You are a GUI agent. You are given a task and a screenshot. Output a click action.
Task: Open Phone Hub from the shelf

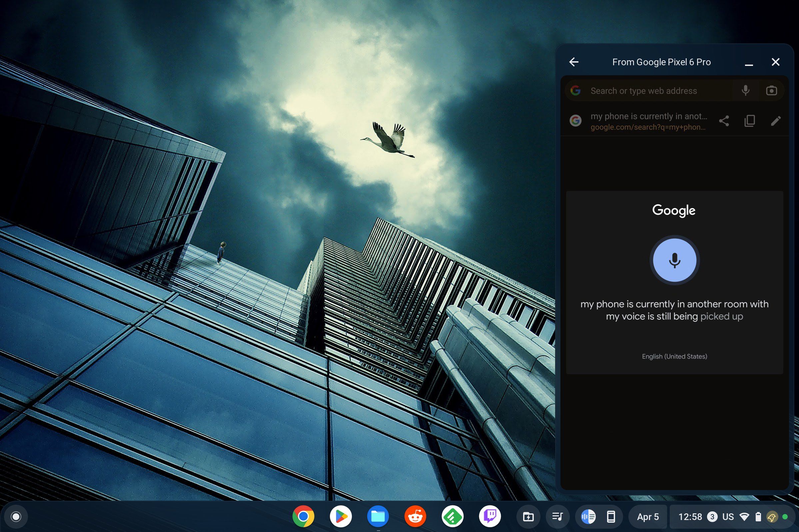coord(610,516)
